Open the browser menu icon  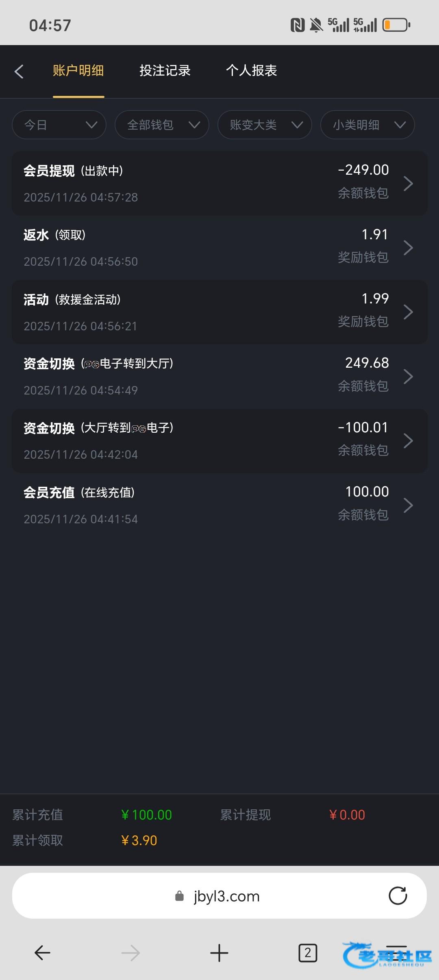pyautogui.click(x=396, y=953)
